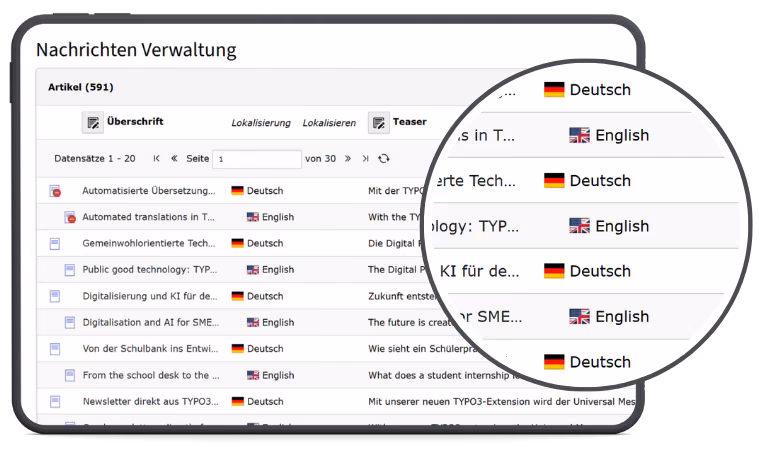760x450 pixels.
Task: Open article 'Von der Schulbank ins Entwi...'
Action: tap(150, 349)
